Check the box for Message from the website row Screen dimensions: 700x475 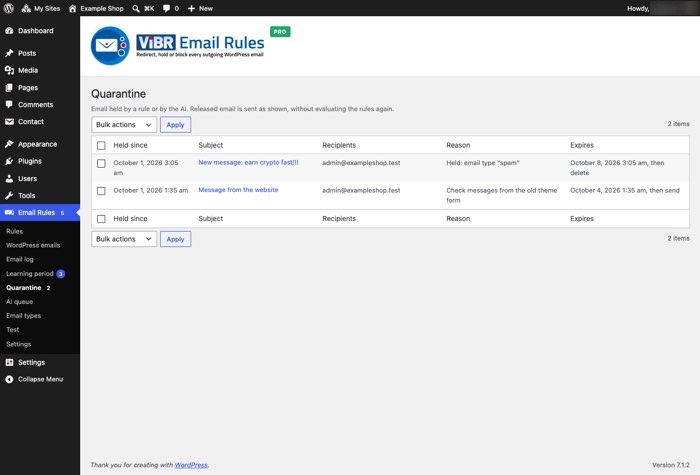coord(101,191)
